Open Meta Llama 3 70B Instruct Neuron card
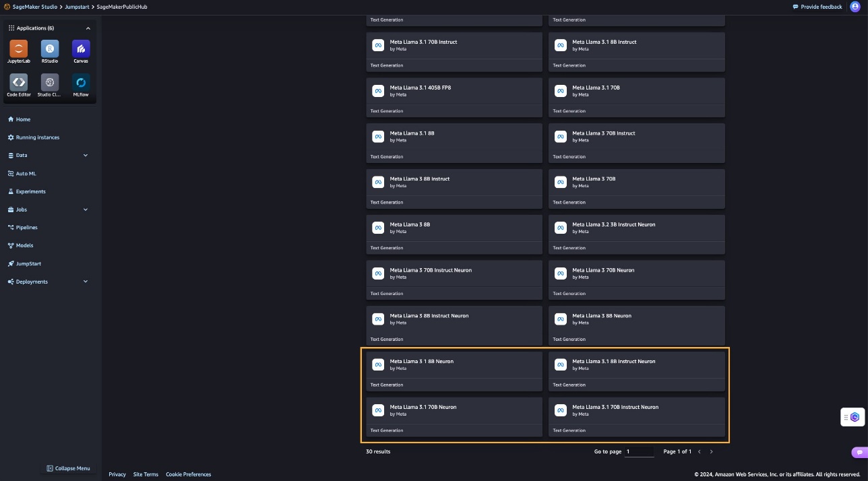The height and width of the screenshot is (481, 868). [454, 280]
